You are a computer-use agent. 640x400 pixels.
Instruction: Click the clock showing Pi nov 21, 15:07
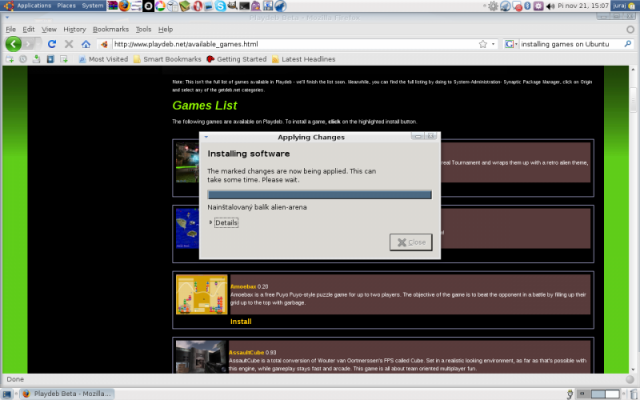[583, 6]
